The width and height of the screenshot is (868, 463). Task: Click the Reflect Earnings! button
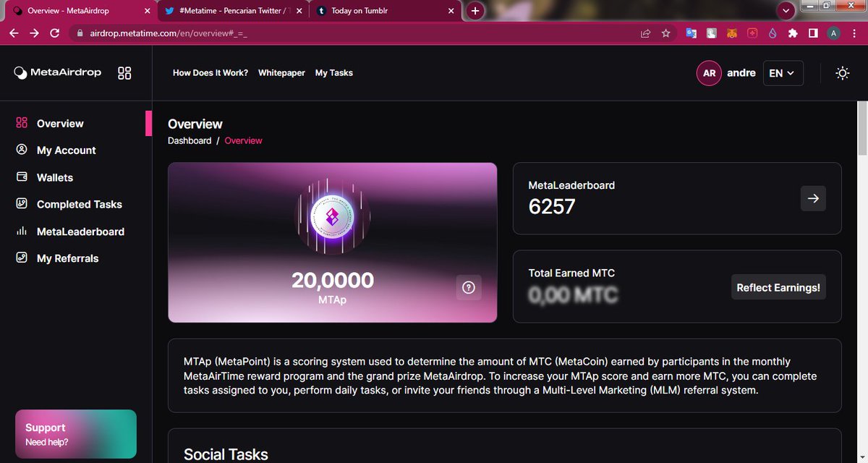(x=778, y=287)
